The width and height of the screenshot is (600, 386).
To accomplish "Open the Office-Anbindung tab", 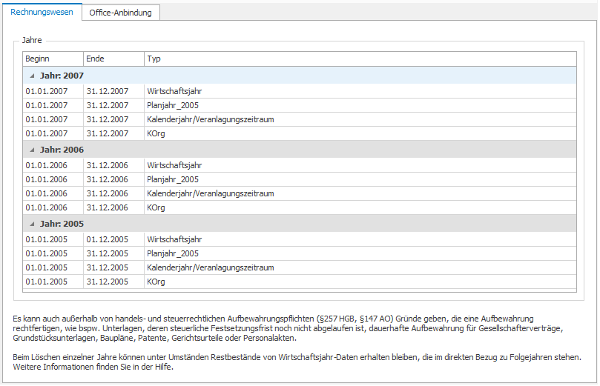I will (x=120, y=13).
